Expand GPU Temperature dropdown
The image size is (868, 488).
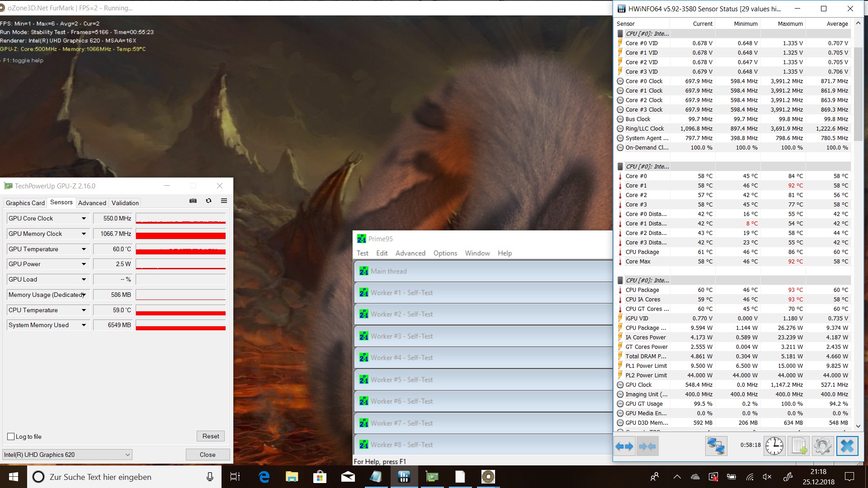click(84, 249)
